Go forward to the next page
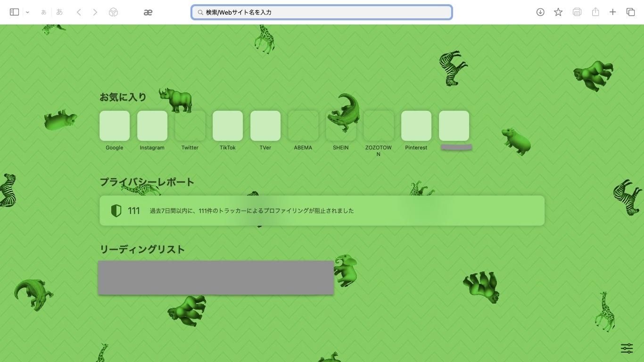The image size is (644, 362). click(95, 12)
